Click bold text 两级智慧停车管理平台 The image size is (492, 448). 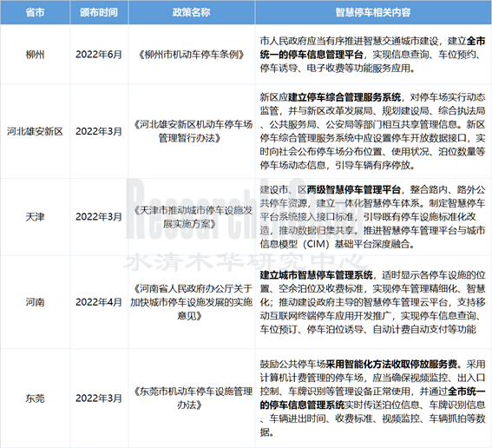click(x=354, y=189)
